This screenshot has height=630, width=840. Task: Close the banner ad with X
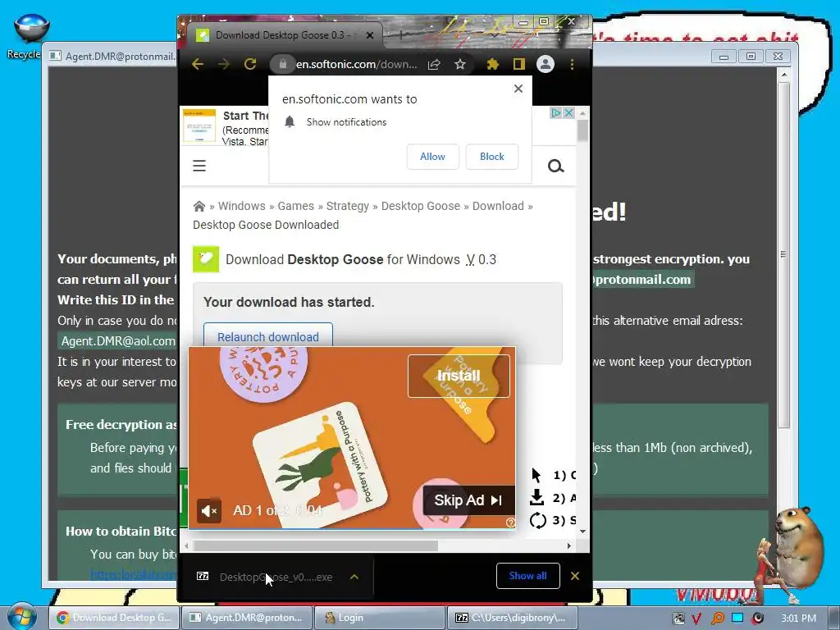[569, 113]
